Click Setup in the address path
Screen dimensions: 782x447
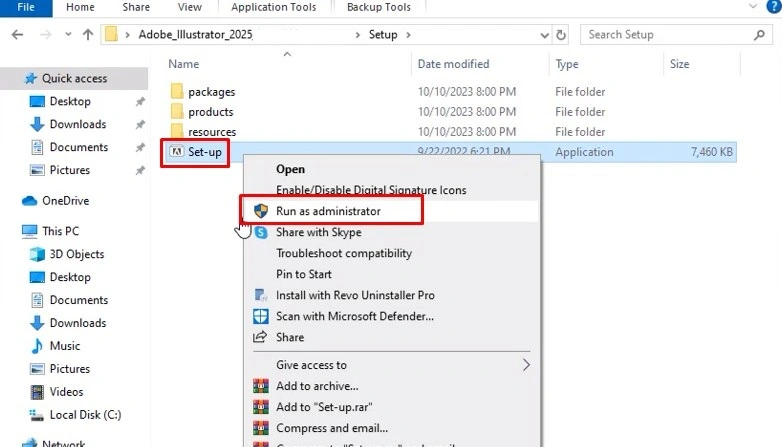(383, 34)
